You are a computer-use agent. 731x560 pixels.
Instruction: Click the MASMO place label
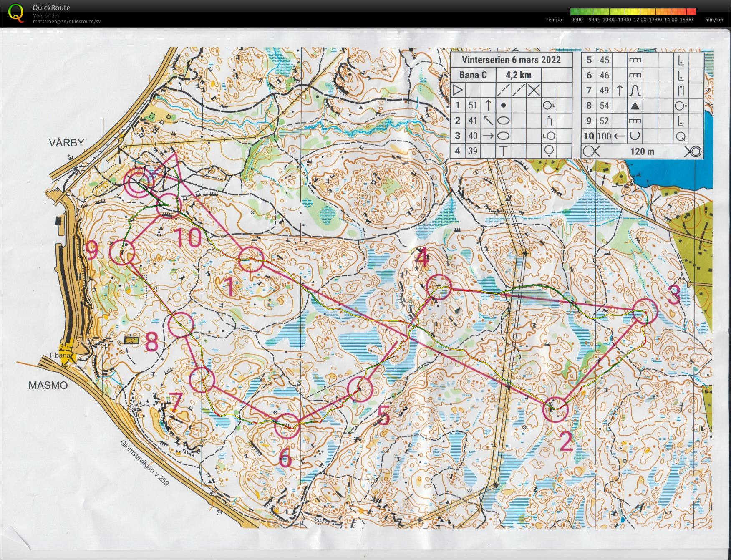point(48,385)
